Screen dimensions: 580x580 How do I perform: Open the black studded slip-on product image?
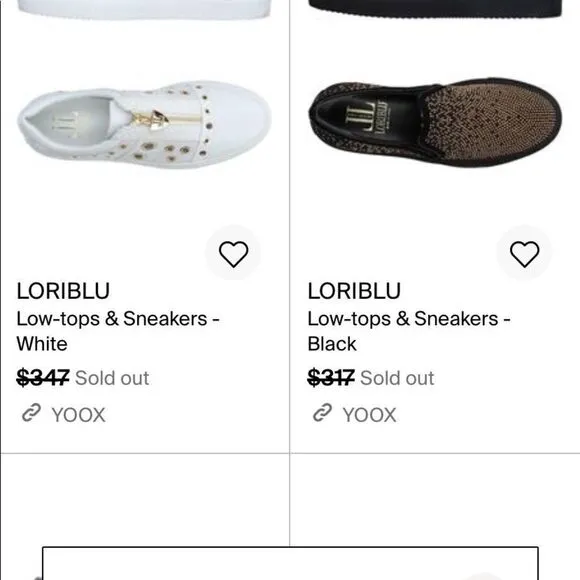[435, 122]
